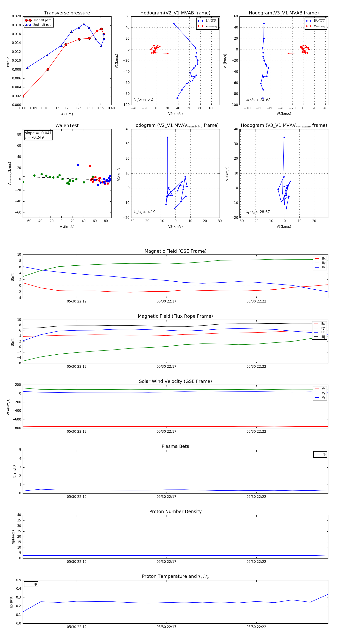Click the Plasma Beta plot title
Image resolution: width=351 pixels, height=644 pixels.
[175, 446]
